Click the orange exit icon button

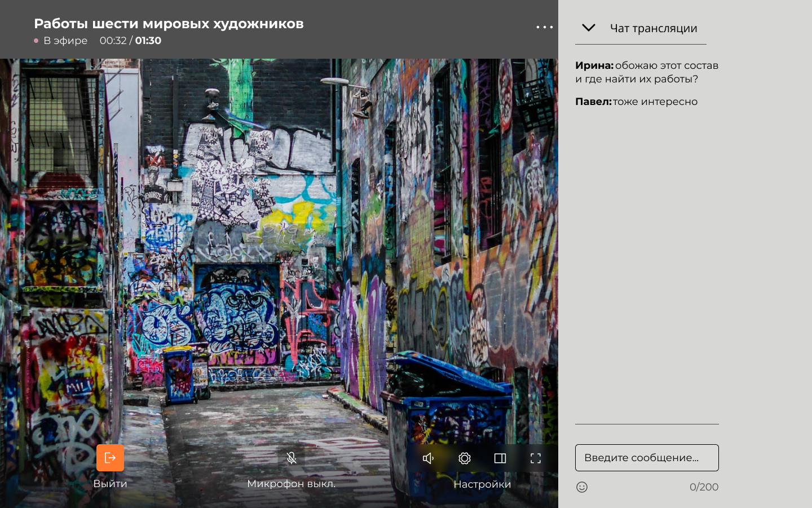pos(110,458)
